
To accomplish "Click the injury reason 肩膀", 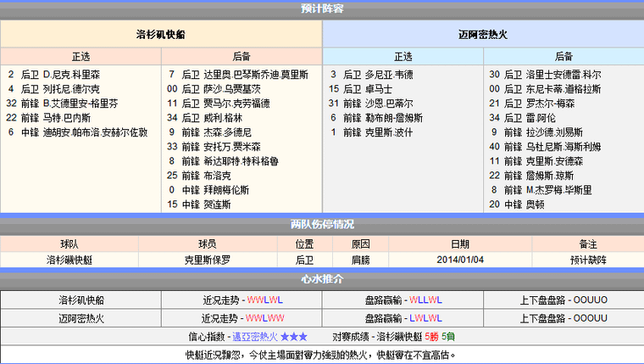I will (361, 260).
